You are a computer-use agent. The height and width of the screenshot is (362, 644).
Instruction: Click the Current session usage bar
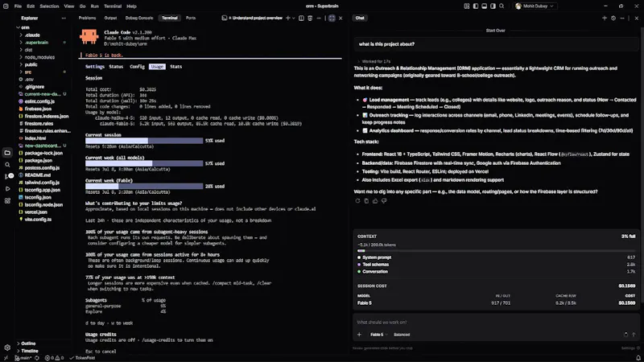(144, 141)
